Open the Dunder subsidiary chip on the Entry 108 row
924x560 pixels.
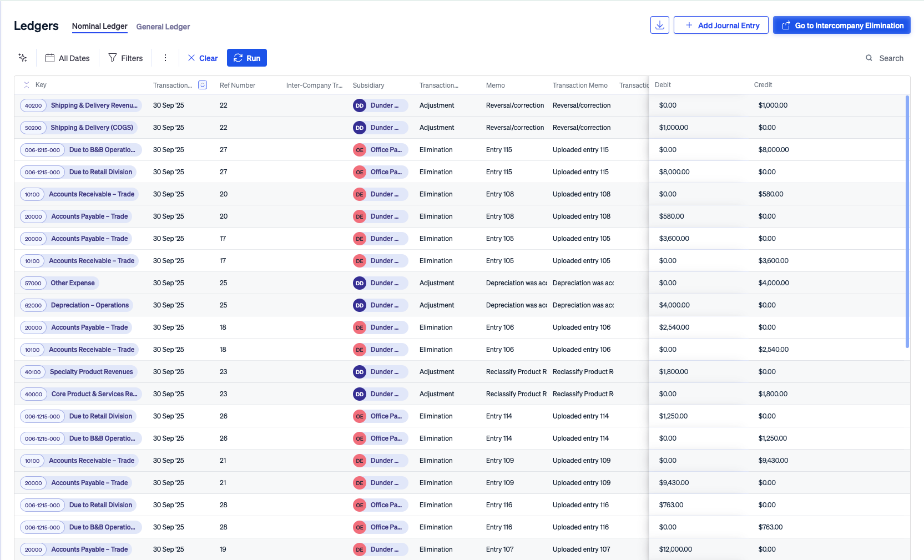tap(380, 194)
